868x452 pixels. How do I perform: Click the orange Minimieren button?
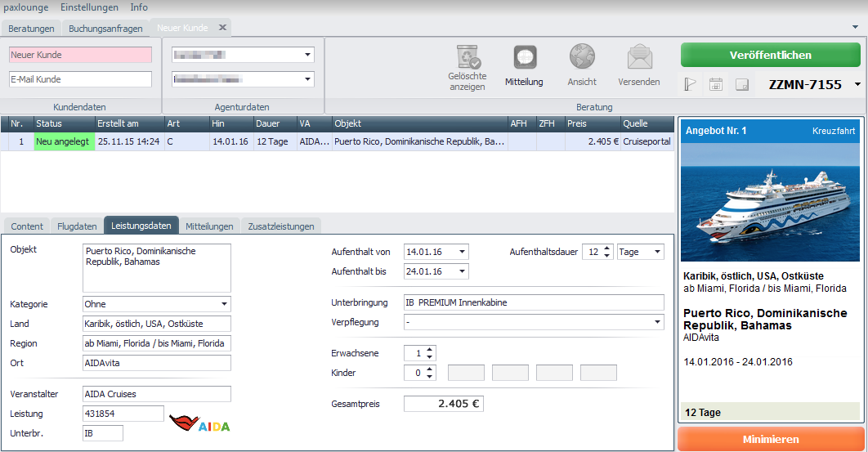pyautogui.click(x=771, y=439)
